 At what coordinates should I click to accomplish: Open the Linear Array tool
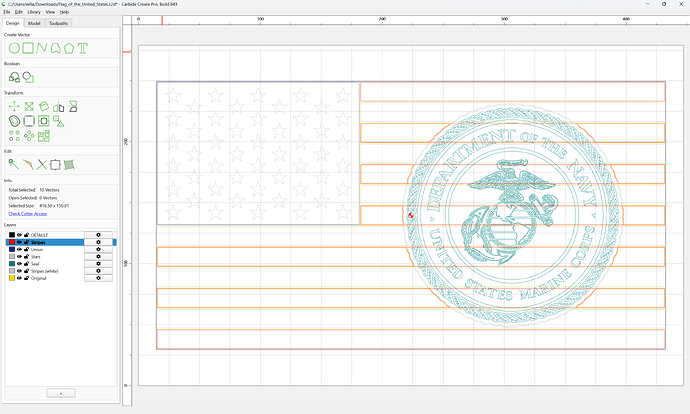15,136
